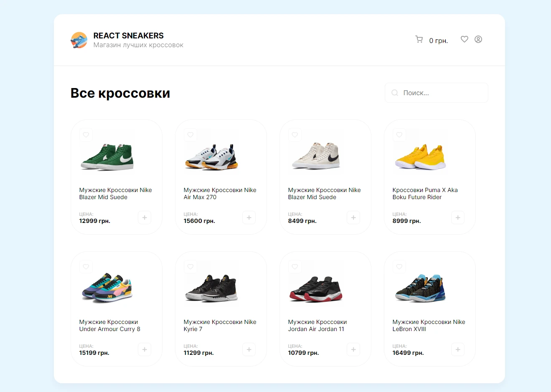
Task: Add the 8499 грн. Blazer to cart
Action: 353,217
